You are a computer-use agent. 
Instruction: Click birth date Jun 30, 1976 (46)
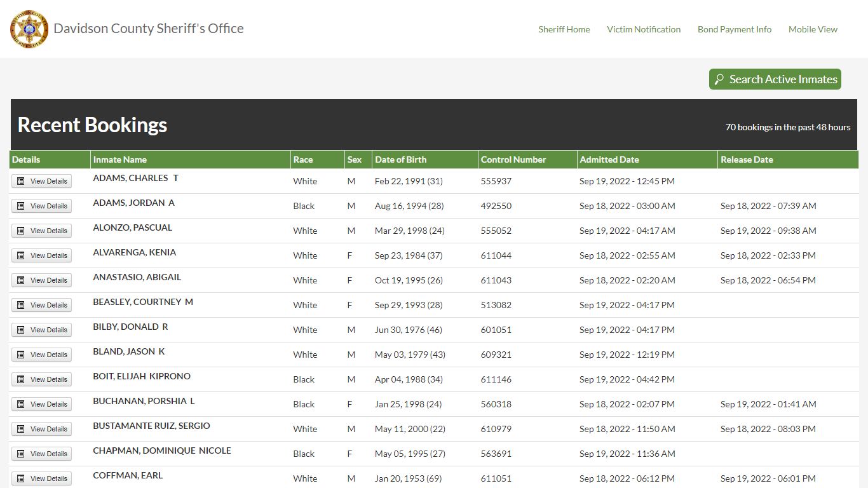pos(409,330)
